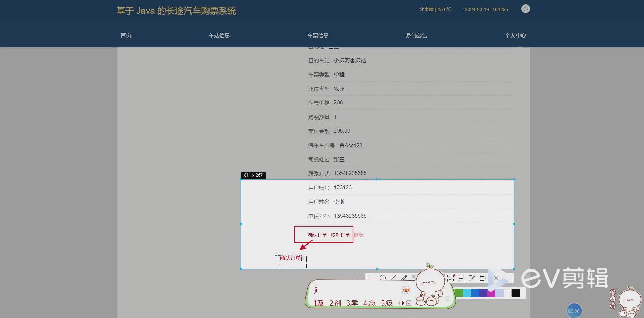Image resolution: width=644 pixels, height=318 pixels.
Task: Select the ellipse annotation tool
Action: [382, 278]
